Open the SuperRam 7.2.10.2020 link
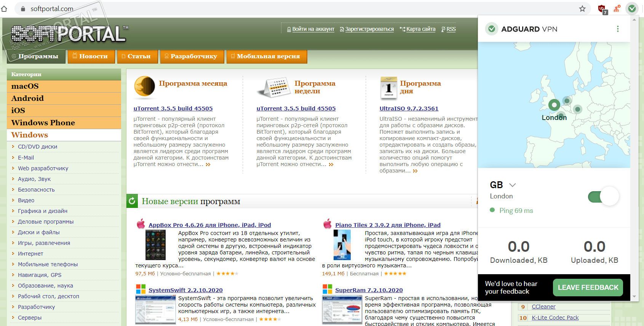Image resolution: width=644 pixels, height=326 pixels. click(x=369, y=290)
